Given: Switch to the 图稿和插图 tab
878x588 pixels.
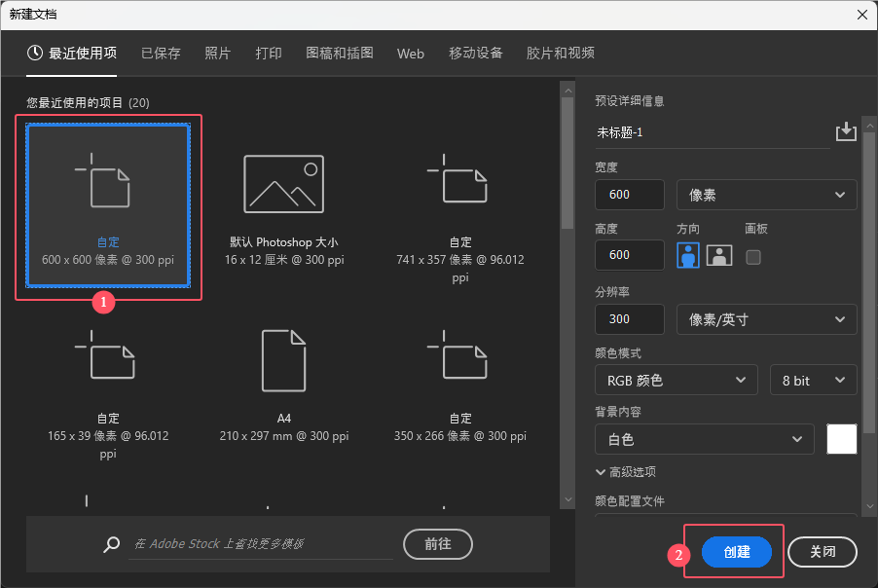Looking at the screenshot, I should click(340, 54).
